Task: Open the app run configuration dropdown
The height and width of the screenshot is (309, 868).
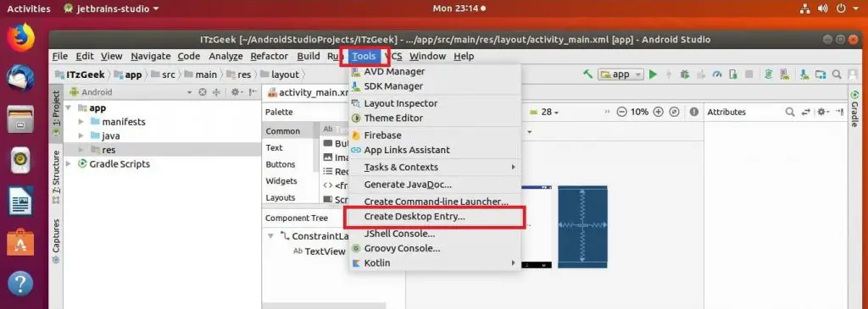Action: pos(621,74)
